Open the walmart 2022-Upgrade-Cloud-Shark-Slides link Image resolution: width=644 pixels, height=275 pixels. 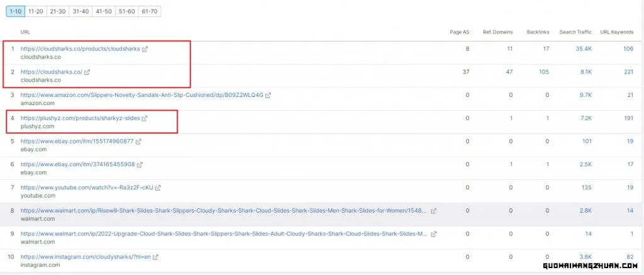(225, 234)
